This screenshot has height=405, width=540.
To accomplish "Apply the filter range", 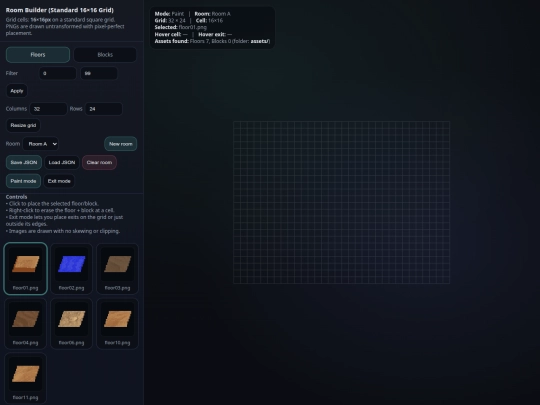I will [17, 91].
